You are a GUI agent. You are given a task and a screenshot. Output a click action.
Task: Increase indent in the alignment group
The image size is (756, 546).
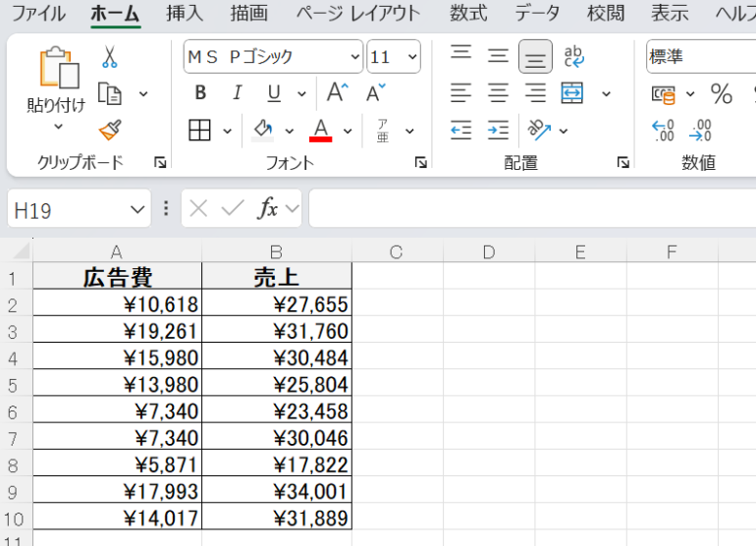498,131
